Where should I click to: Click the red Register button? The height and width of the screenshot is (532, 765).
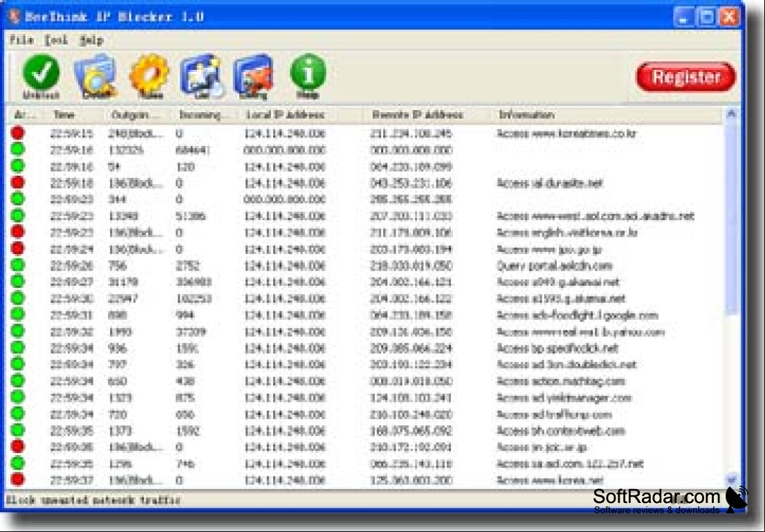(686, 77)
